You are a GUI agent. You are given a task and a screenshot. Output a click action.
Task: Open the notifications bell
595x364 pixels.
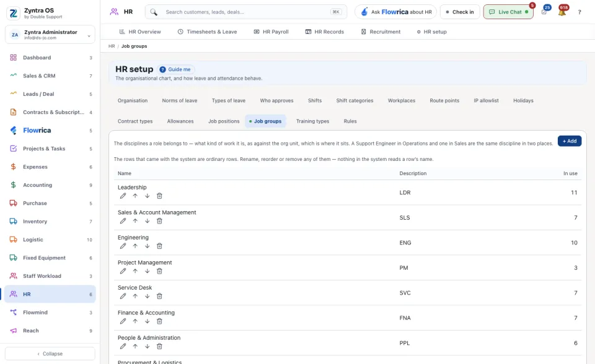coord(562,12)
